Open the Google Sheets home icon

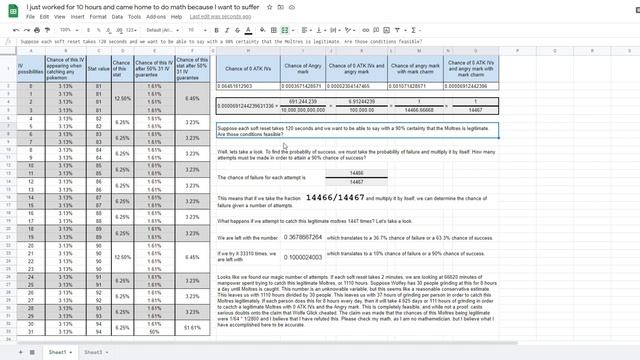coord(13,11)
